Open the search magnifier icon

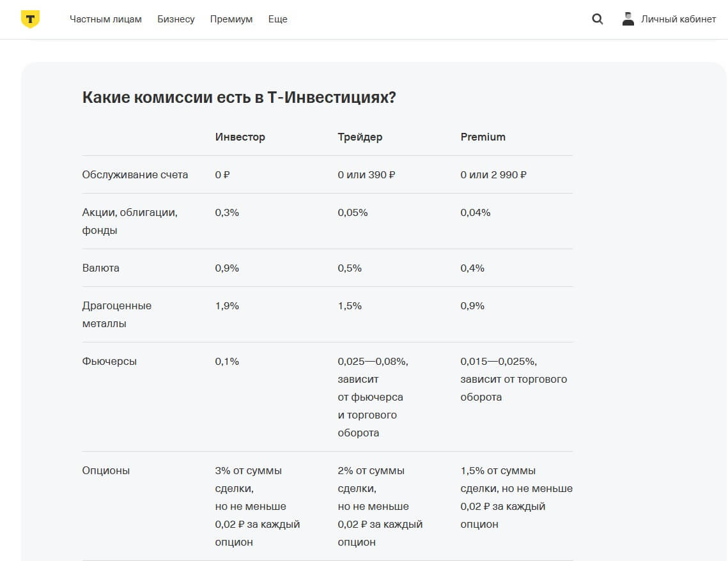(598, 19)
